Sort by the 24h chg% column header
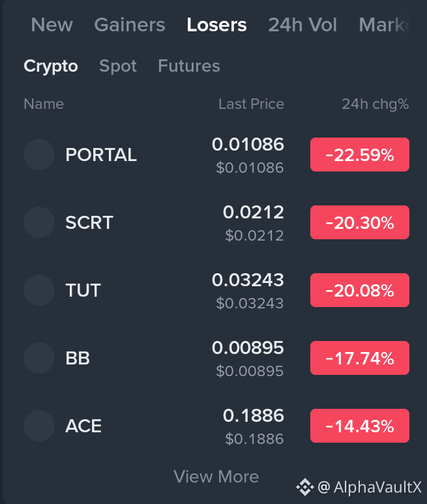This screenshot has height=504, width=427. pos(375,104)
